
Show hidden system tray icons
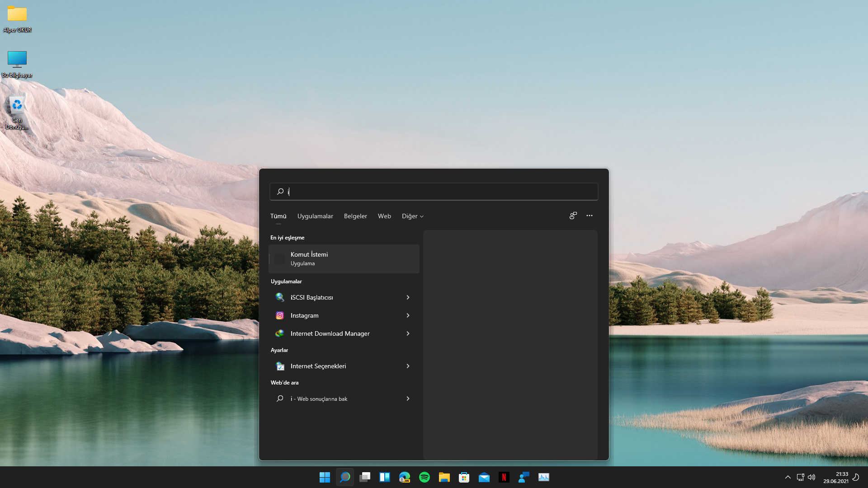pyautogui.click(x=788, y=477)
